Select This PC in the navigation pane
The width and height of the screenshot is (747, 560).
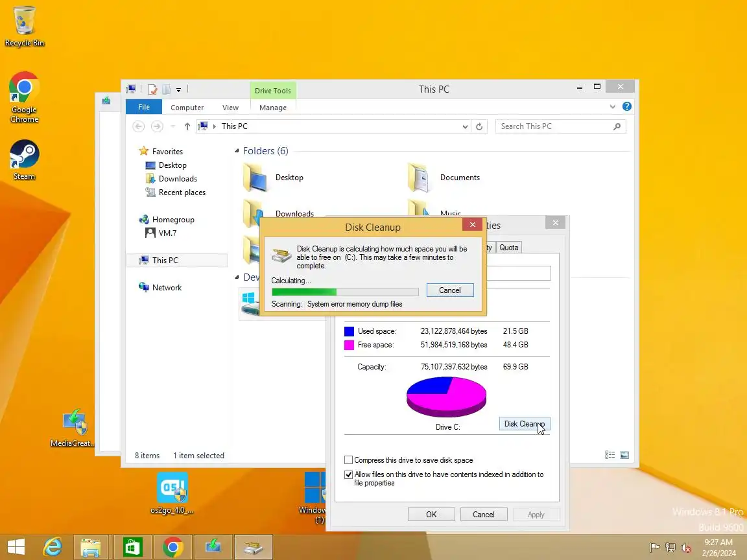[177, 261]
